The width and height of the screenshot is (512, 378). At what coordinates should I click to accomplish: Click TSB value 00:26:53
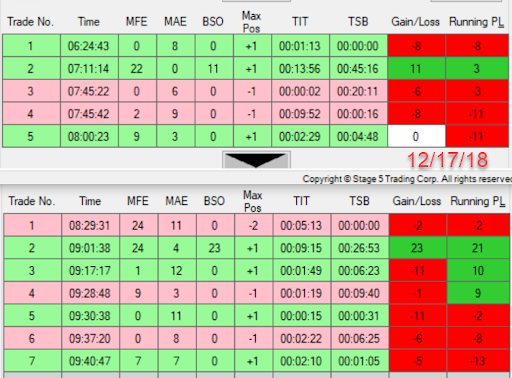360,248
